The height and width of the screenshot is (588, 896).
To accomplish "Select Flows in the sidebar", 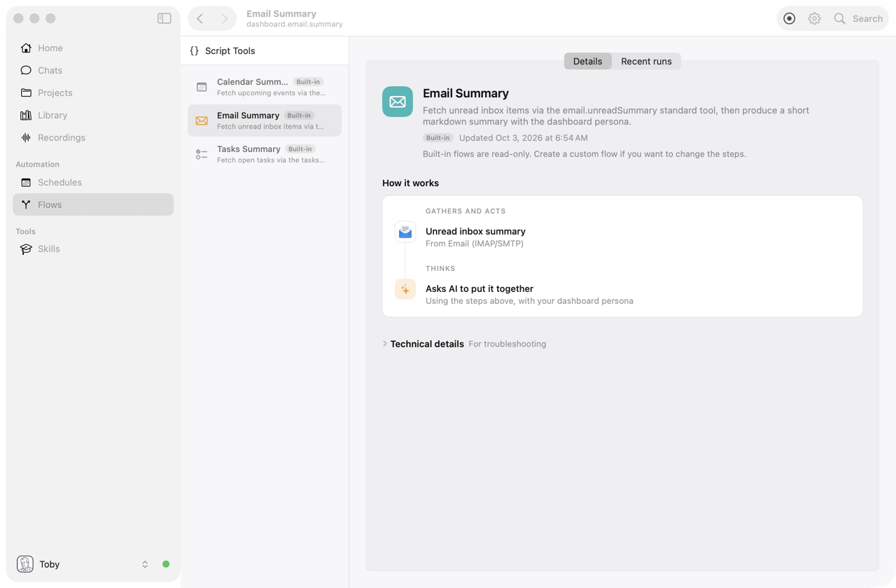I will tap(93, 204).
